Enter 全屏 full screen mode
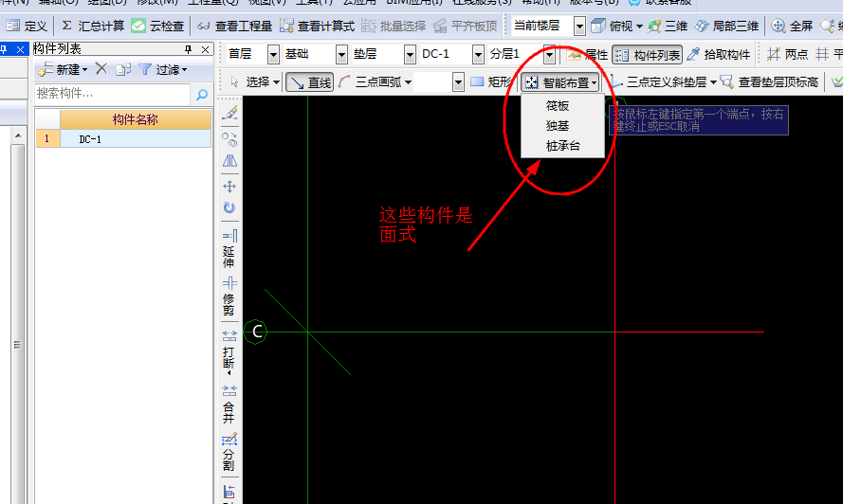Image resolution: width=843 pixels, height=504 pixels. tap(792, 26)
